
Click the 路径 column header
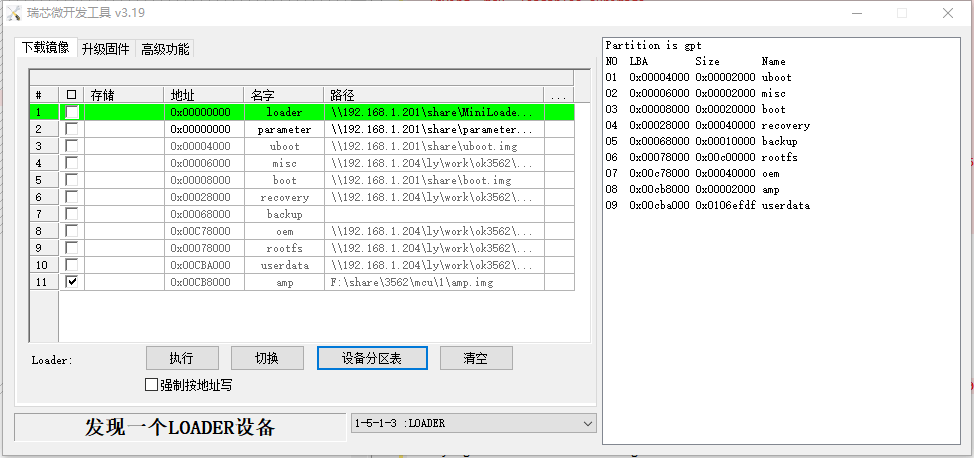(434, 96)
